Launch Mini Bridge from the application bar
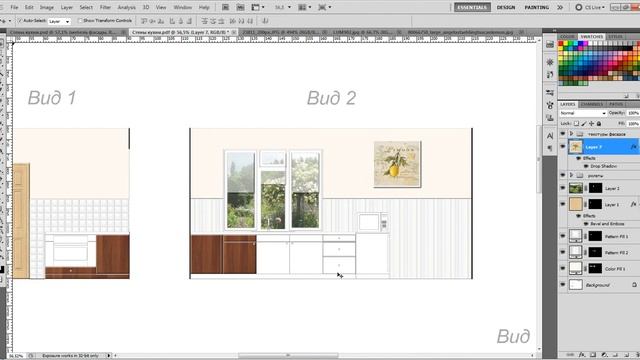 (x=240, y=7)
